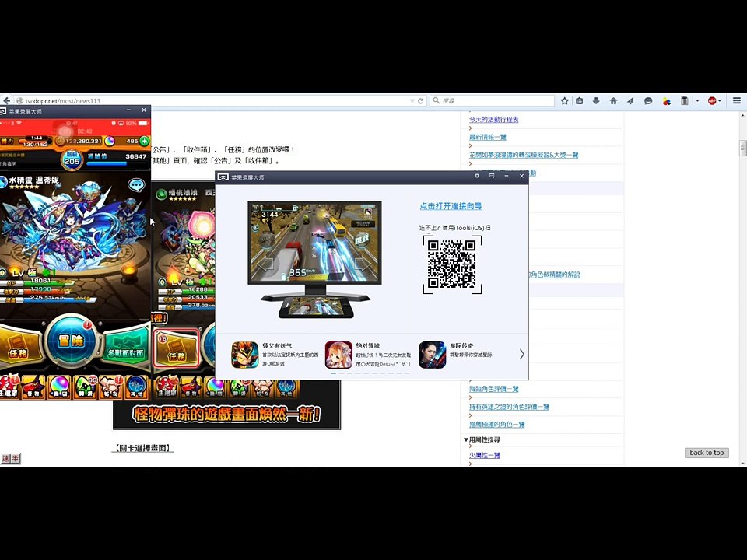Click the browser search input field
The height and width of the screenshot is (560, 747).
coord(492,100)
